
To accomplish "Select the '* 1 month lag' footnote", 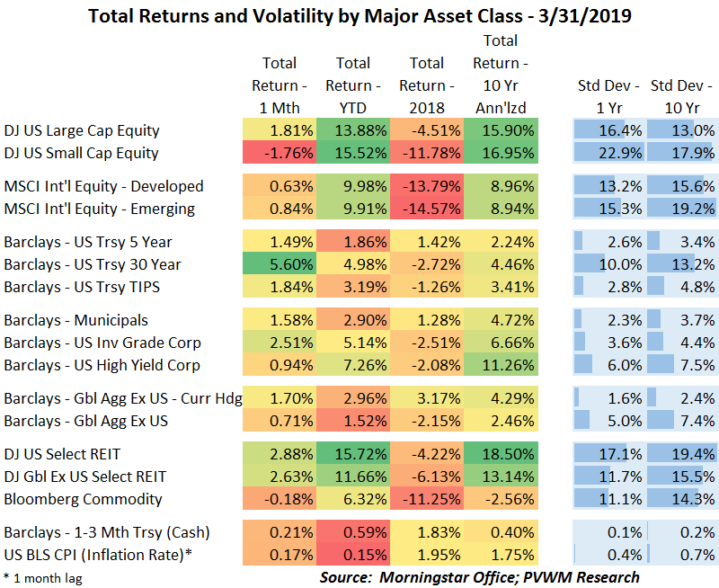I will tap(42, 577).
